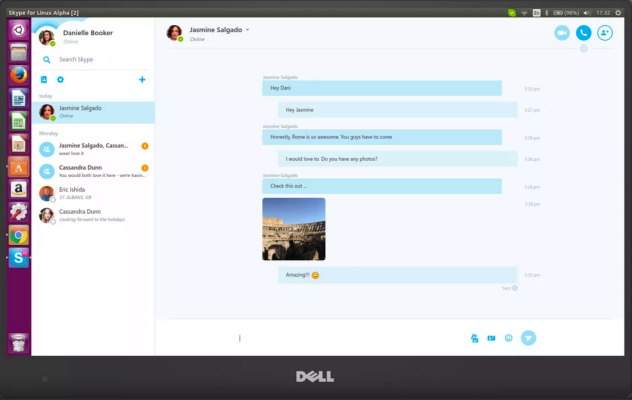Send a file using attachment icon
632x400 pixels.
[474, 338]
